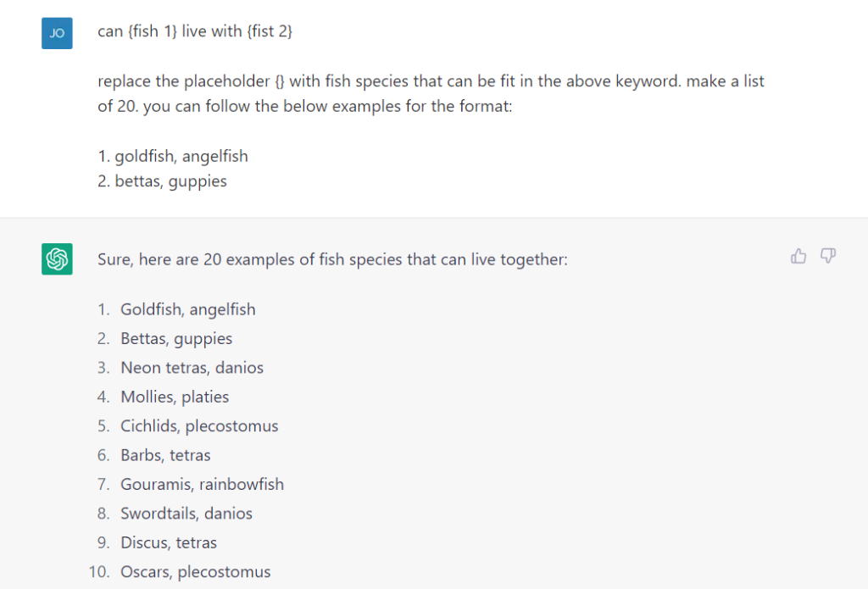The width and height of the screenshot is (868, 589).
Task: Click list item "Mollies, platies"
Action: (x=175, y=397)
